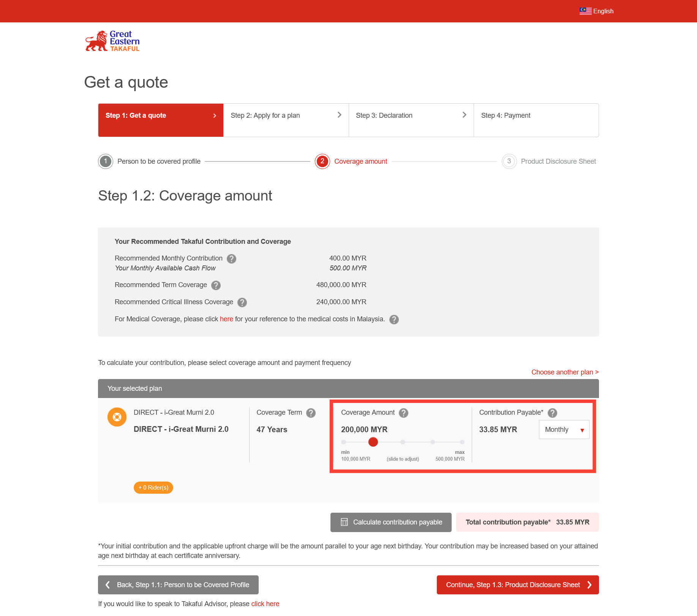Go to Product Disclosure Sheet sub-step
The image size is (697, 616).
[x=558, y=161]
